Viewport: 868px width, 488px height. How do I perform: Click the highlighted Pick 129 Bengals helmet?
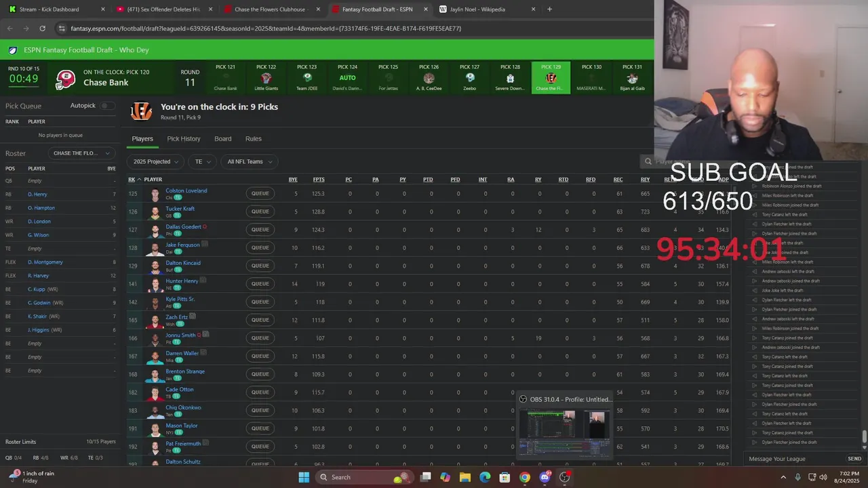click(551, 78)
